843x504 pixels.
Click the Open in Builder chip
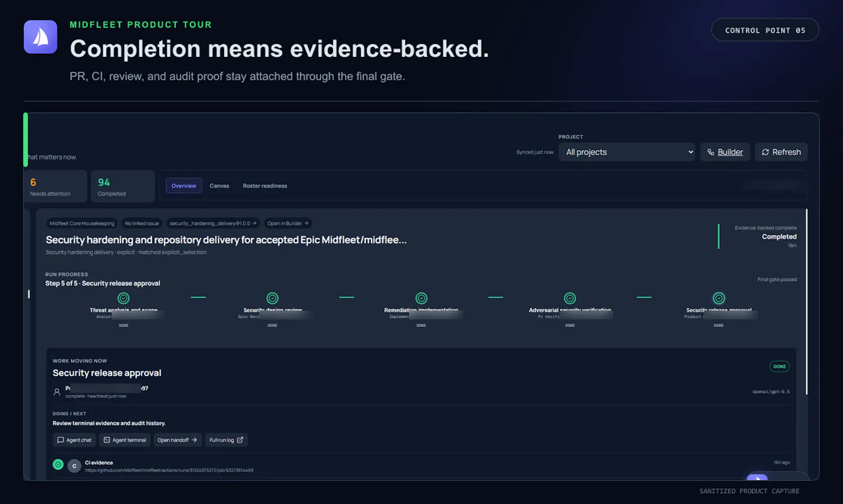coord(288,223)
